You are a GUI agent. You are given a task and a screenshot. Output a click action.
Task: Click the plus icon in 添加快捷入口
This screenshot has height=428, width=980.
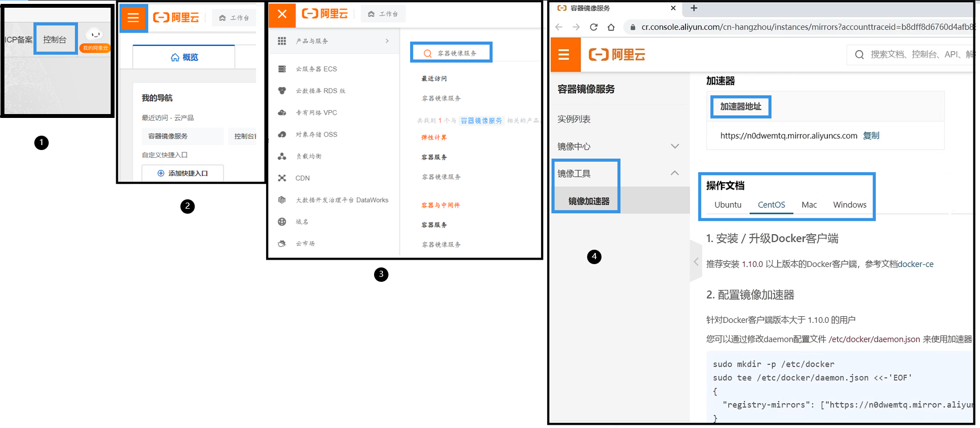[x=161, y=173]
